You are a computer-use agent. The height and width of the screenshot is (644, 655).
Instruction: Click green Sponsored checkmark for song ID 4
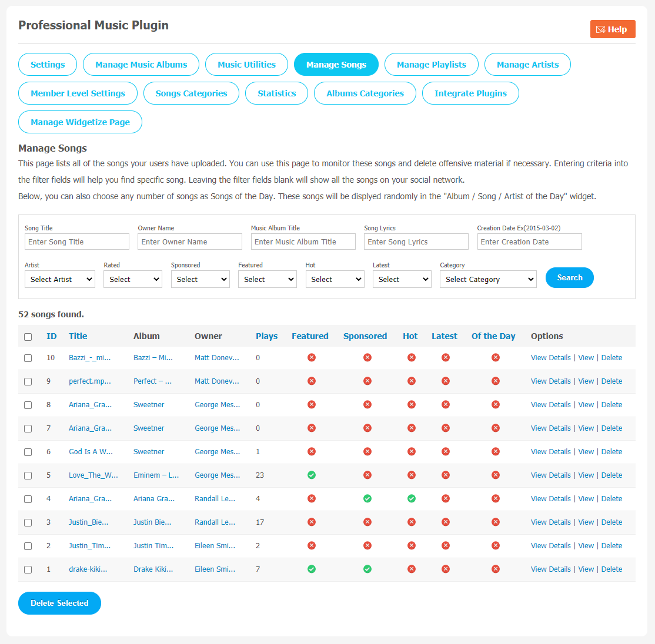(367, 498)
